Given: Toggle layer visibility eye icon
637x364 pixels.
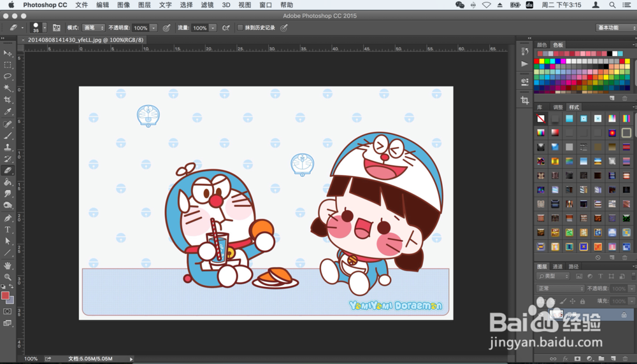Looking at the screenshot, I should [541, 314].
